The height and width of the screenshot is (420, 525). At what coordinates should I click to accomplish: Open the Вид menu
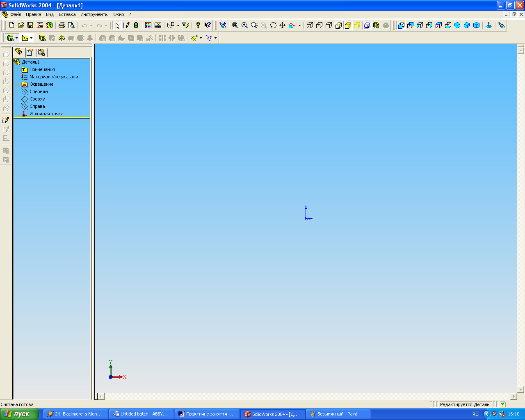pos(50,14)
